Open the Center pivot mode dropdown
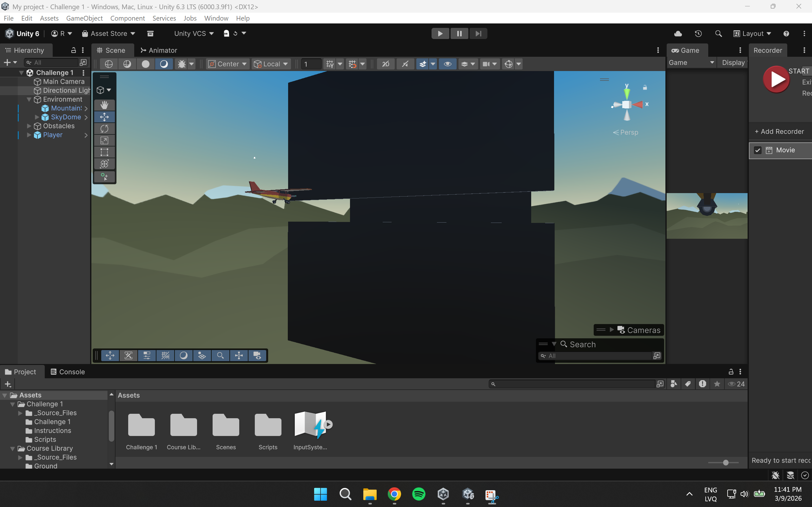The height and width of the screenshot is (507, 812). tap(228, 64)
